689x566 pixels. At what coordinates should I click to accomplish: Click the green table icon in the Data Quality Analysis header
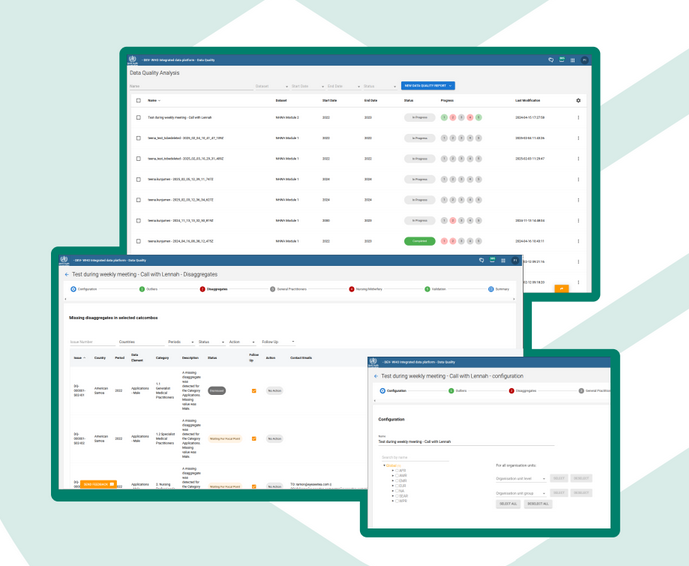pyautogui.click(x=562, y=60)
